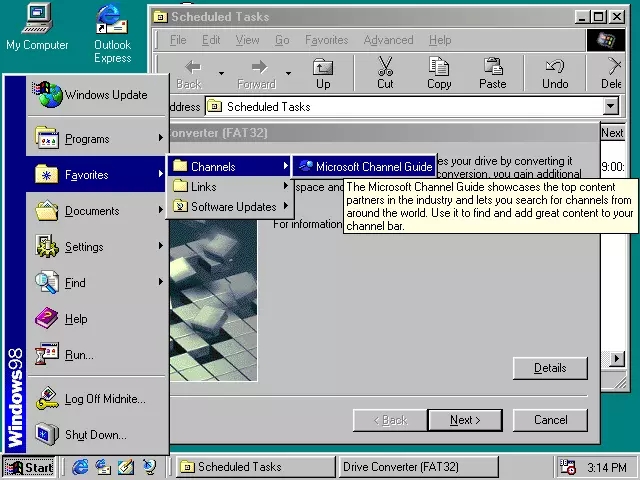Open the Advanced menu
Image resolution: width=640 pixels, height=480 pixels.
point(388,40)
